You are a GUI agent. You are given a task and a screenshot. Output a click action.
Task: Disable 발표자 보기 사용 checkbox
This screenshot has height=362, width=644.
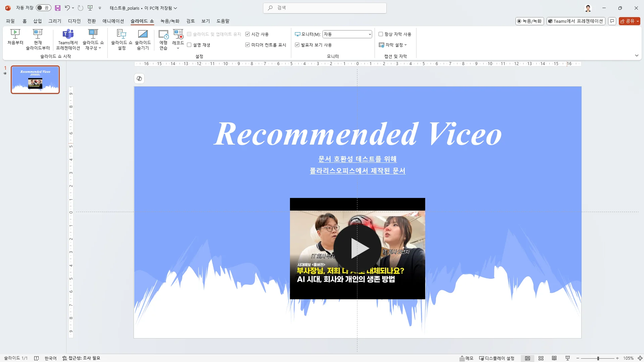point(297,45)
